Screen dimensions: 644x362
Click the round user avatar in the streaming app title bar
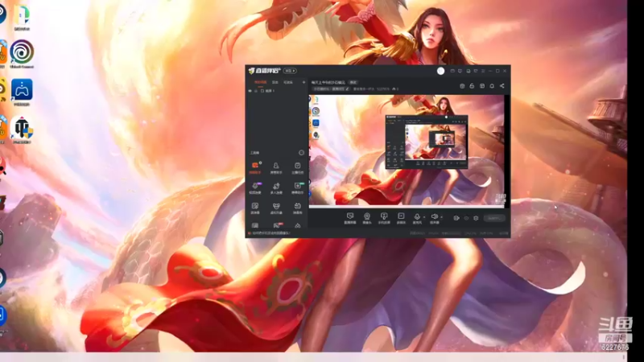pyautogui.click(x=440, y=71)
